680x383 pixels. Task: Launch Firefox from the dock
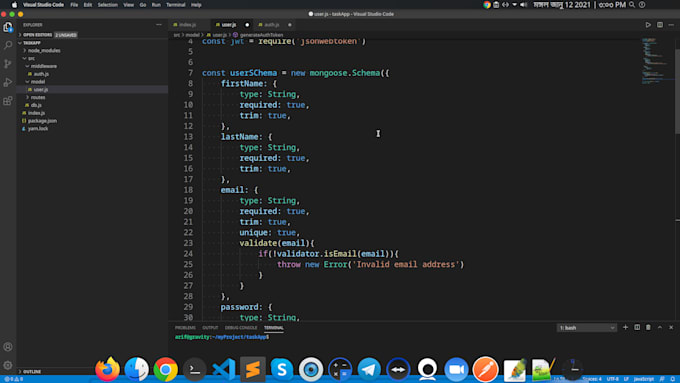point(108,369)
